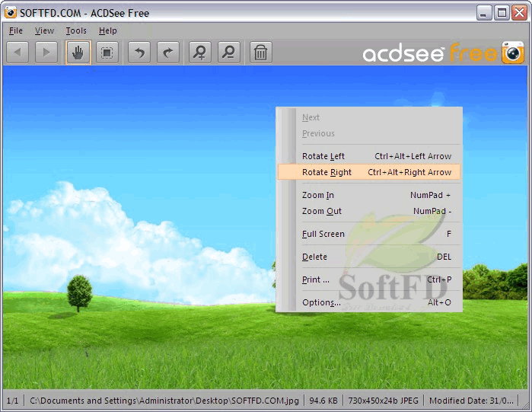
Task: Select the selection rectangle tool
Action: click(107, 53)
